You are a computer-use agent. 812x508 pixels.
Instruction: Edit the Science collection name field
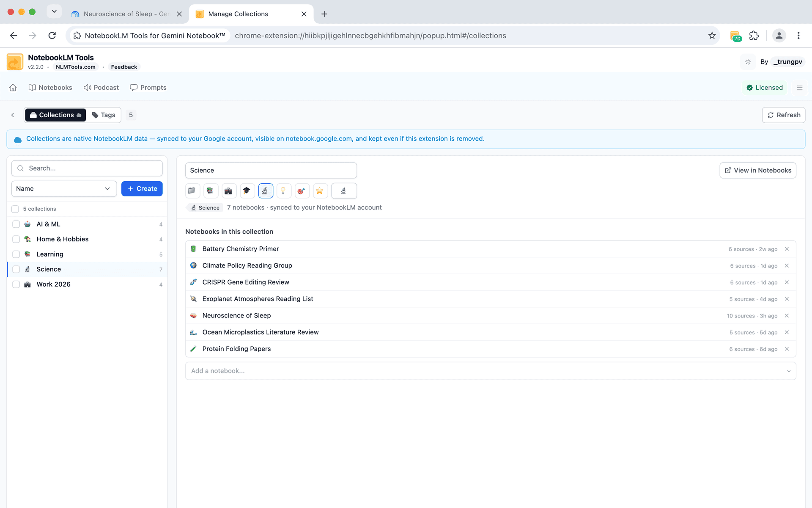[271, 170]
